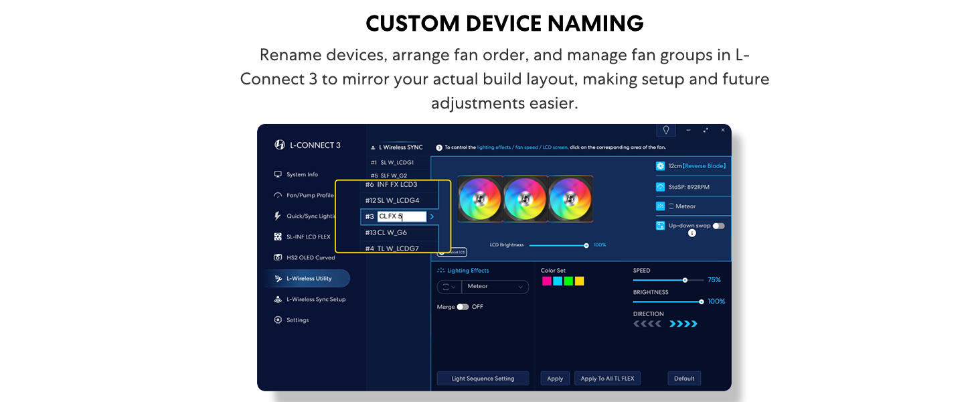Click the SPEED slider handle
Viewport: 980px width, 402px height.
685,280
